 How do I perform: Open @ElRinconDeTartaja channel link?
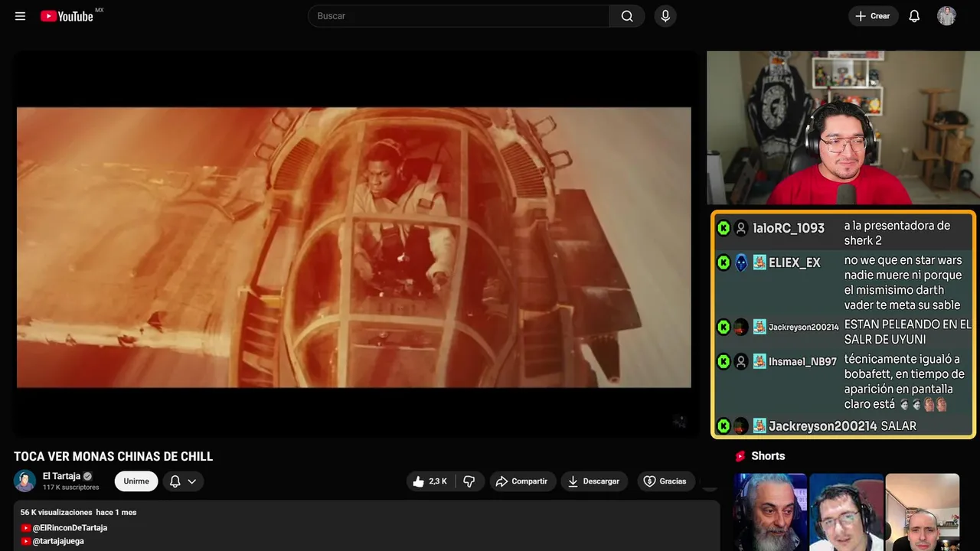point(70,528)
